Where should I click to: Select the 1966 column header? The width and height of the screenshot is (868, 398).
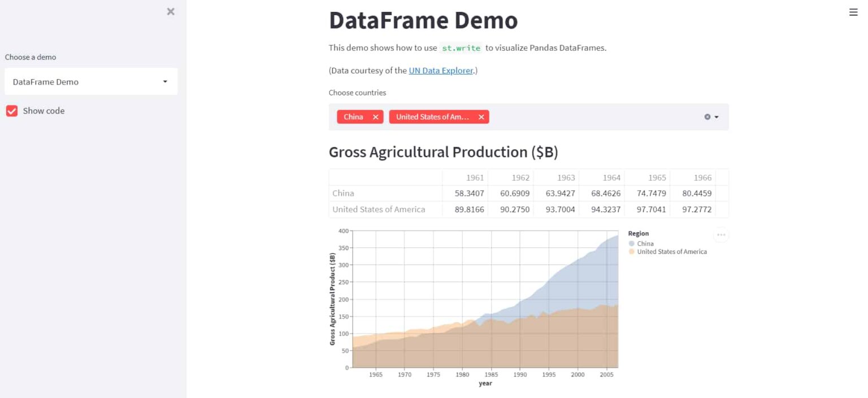[702, 177]
